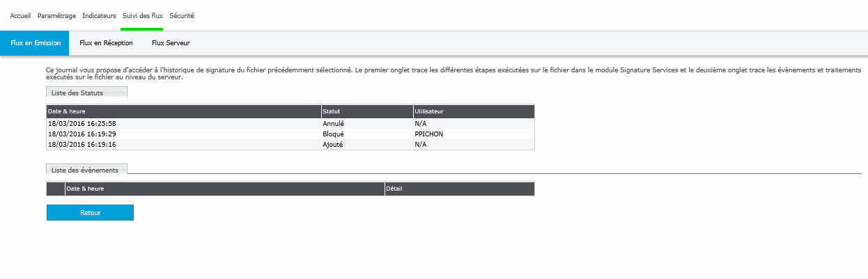Click the Retour button

tap(90, 213)
